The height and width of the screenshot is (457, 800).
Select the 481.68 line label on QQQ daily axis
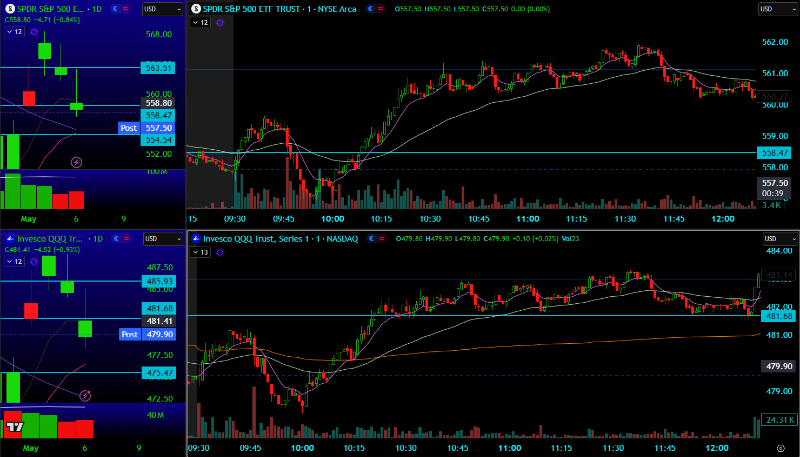click(x=157, y=308)
